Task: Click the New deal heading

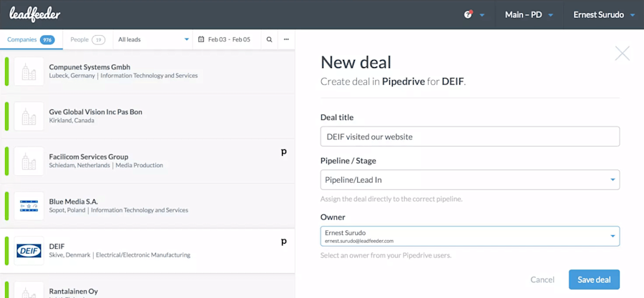Action: 356,62
